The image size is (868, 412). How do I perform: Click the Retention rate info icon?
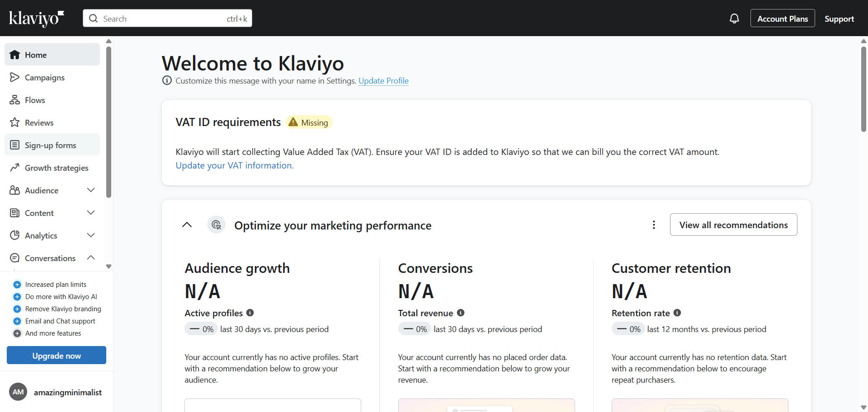(677, 313)
